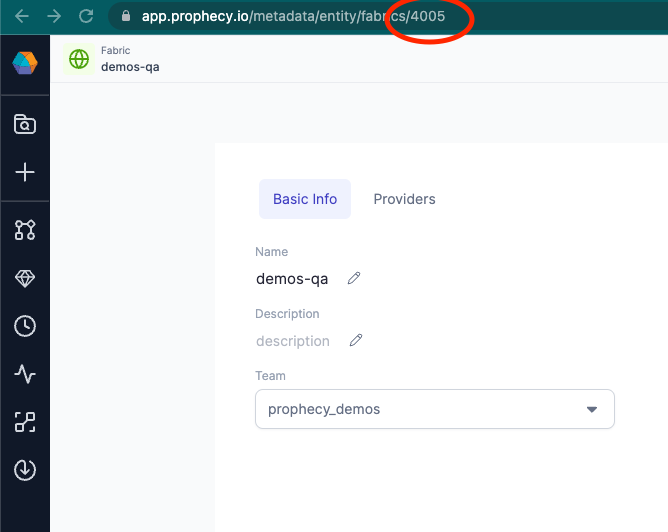668x532 pixels.
Task: Select the app.prophecy.io URL in address bar
Action: tap(293, 16)
